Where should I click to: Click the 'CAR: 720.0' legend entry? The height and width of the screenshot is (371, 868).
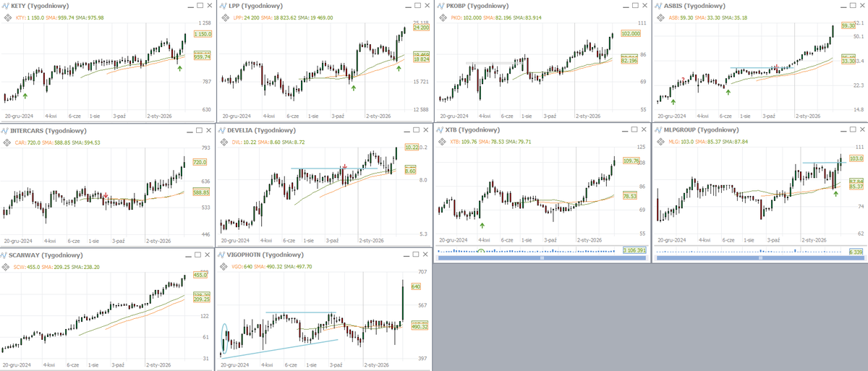[x=28, y=142]
